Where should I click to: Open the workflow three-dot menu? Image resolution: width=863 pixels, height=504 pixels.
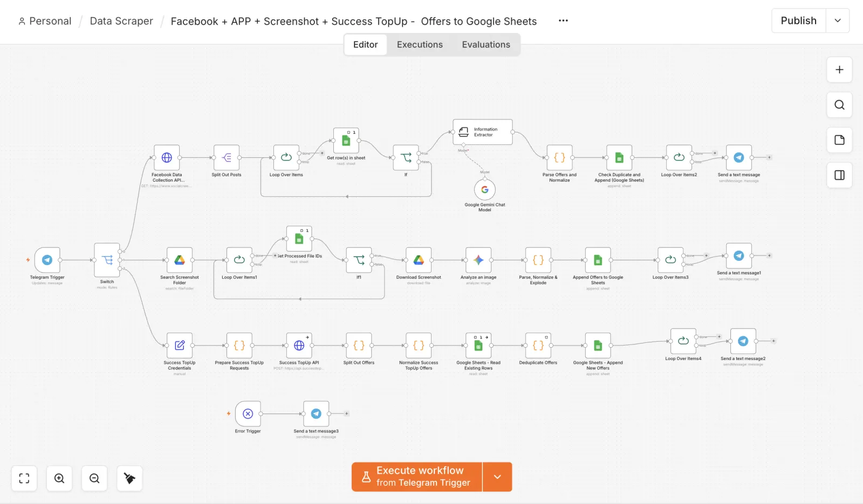[x=563, y=20]
